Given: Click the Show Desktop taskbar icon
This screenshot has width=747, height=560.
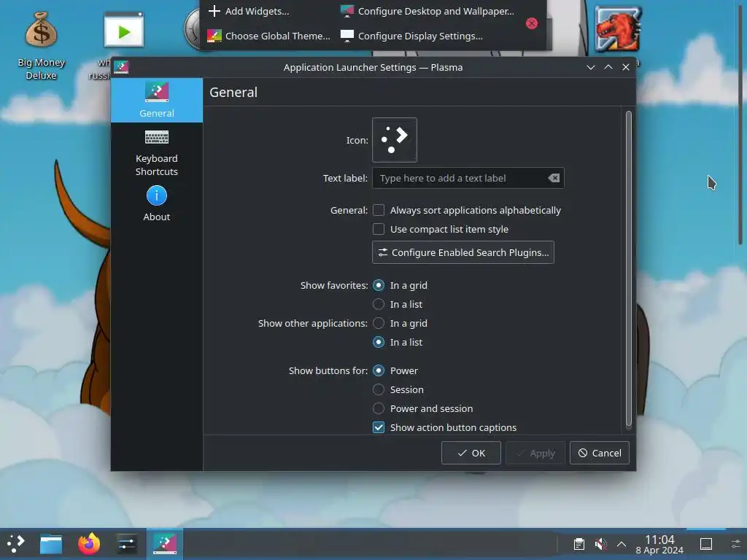Looking at the screenshot, I should (706, 544).
